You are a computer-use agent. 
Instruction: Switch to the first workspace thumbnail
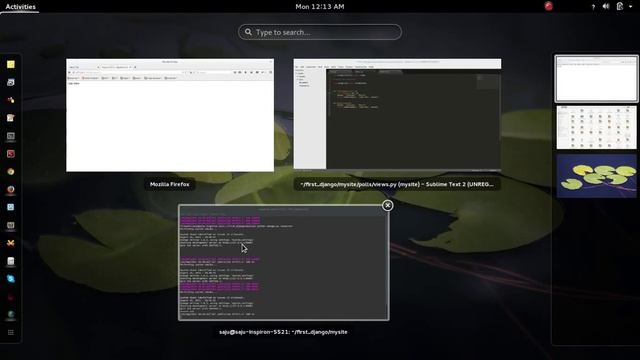(596, 78)
